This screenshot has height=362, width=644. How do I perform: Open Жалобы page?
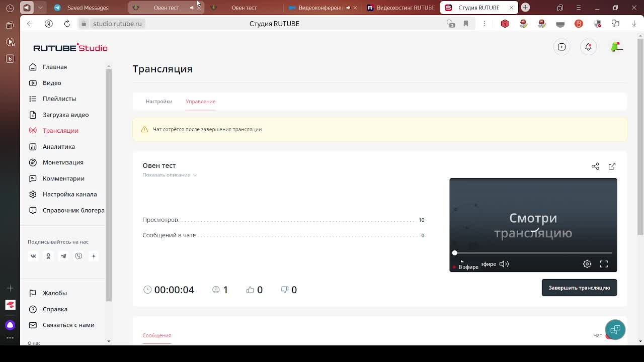coord(54,293)
